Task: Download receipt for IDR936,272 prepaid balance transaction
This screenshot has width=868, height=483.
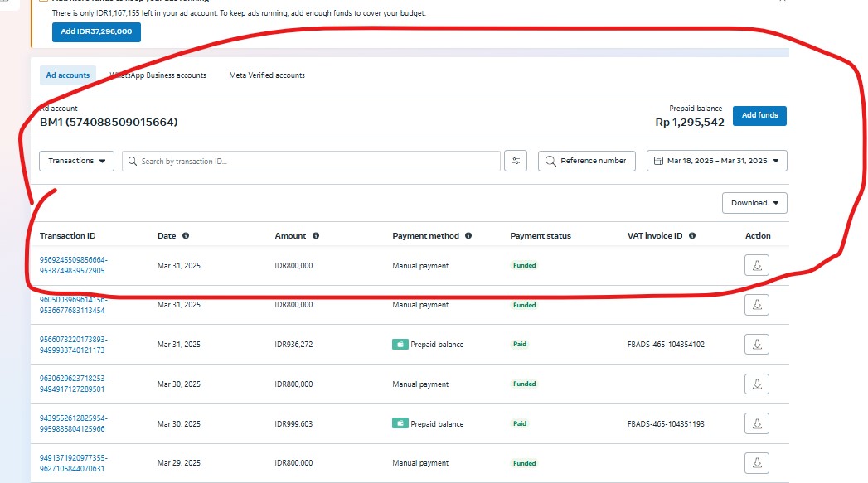Action: (756, 345)
